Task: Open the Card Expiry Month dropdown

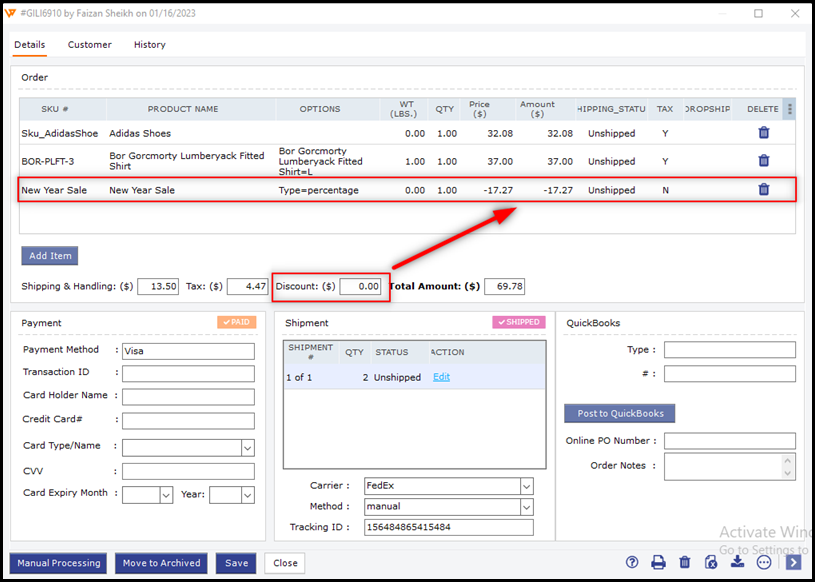Action: coord(166,495)
